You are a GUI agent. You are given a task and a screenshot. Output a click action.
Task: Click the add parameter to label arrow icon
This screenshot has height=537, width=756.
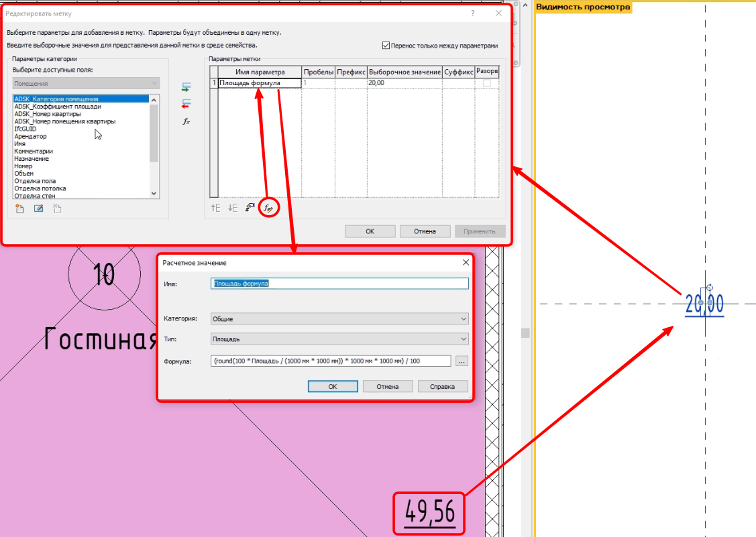(x=186, y=87)
